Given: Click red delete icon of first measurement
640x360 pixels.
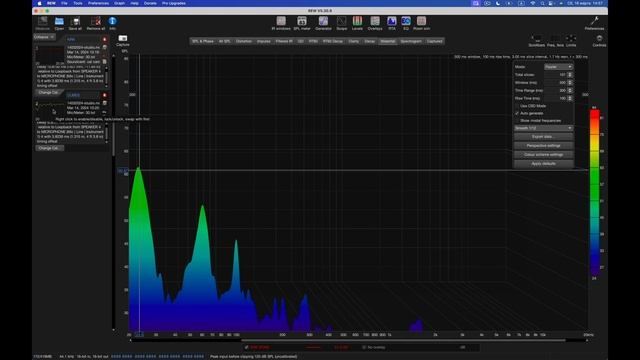Looking at the screenshot, I should pos(104,39).
